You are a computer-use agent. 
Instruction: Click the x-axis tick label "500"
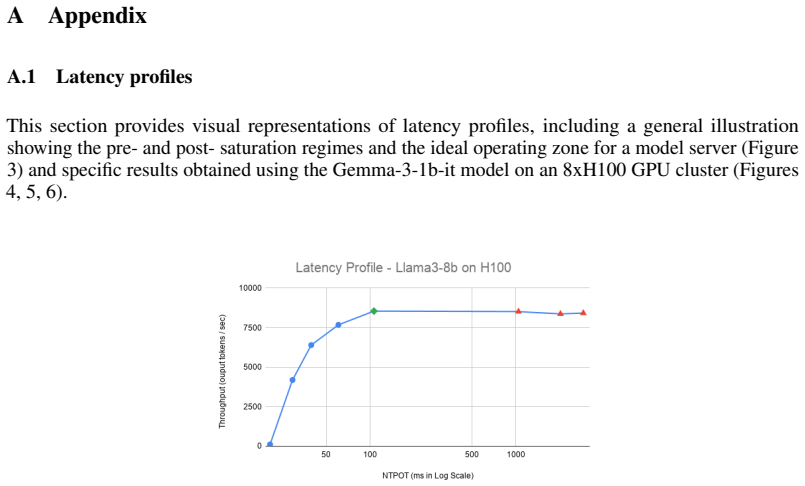[472, 455]
